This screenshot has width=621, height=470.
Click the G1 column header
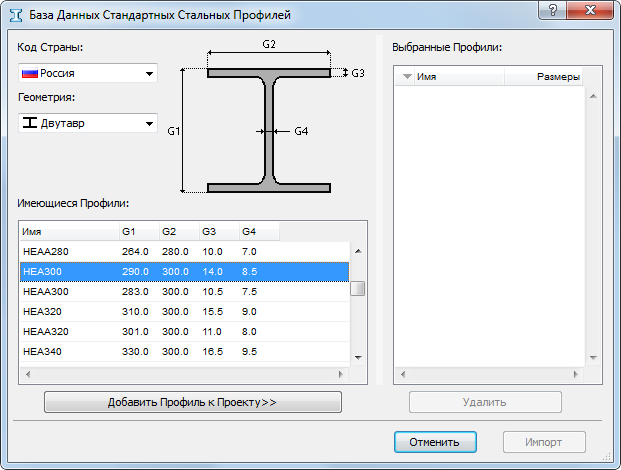(139, 232)
